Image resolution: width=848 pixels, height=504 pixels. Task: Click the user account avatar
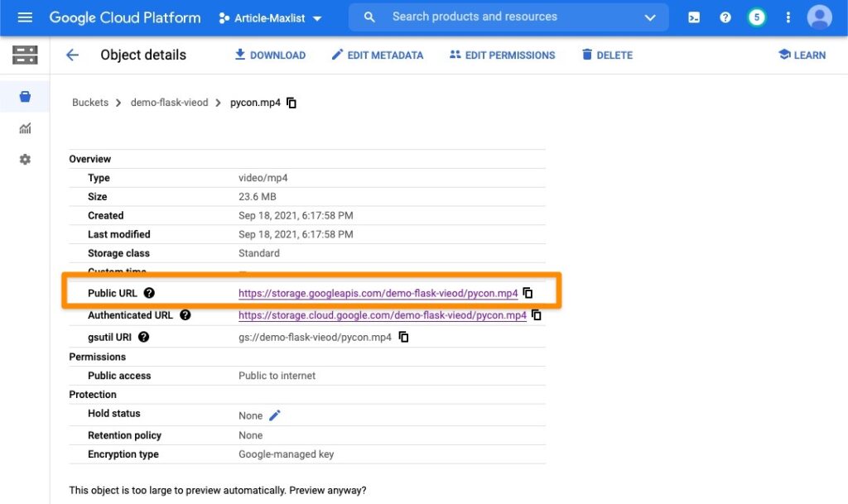pyautogui.click(x=819, y=17)
